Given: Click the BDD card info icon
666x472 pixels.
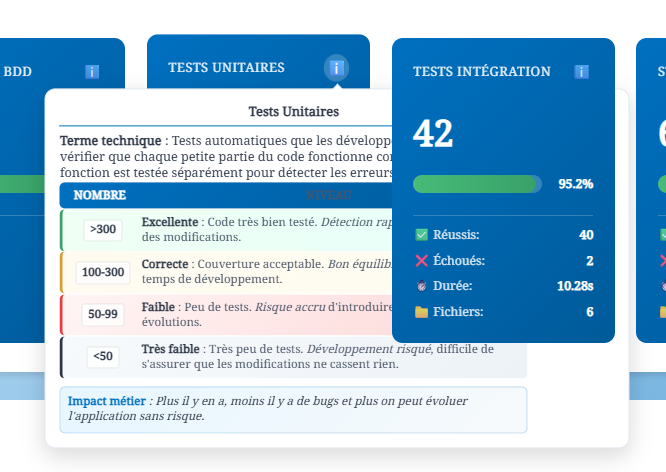Looking at the screenshot, I should pyautogui.click(x=92, y=72).
